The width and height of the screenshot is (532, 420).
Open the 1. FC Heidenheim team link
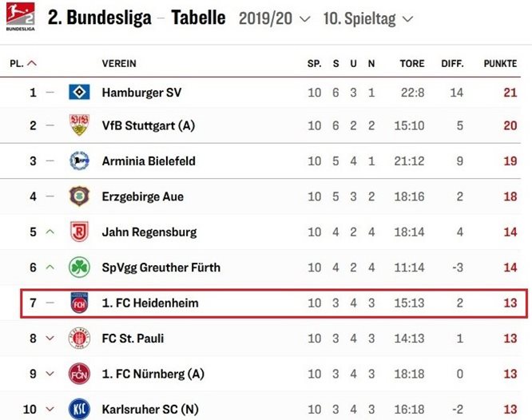(150, 303)
